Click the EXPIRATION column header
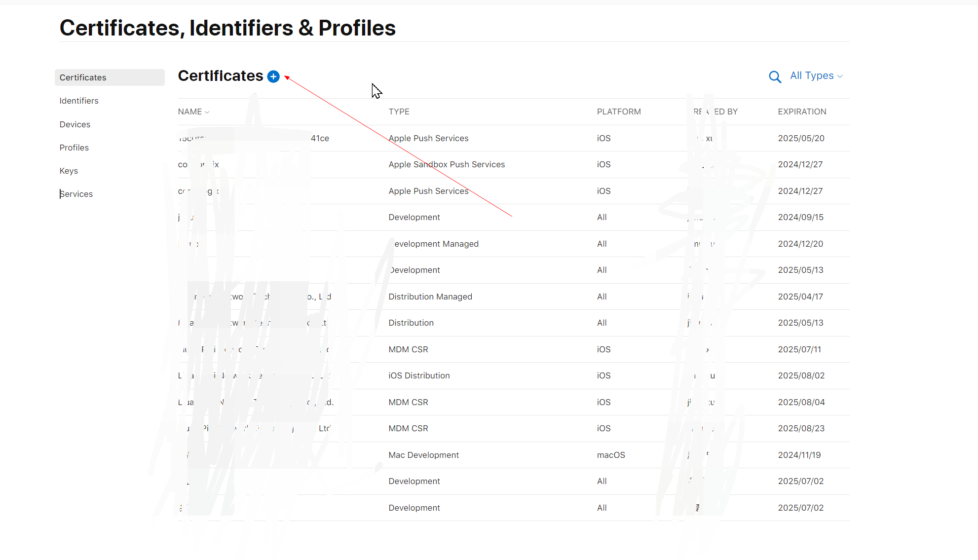The width and height of the screenshot is (978, 560). click(x=802, y=112)
